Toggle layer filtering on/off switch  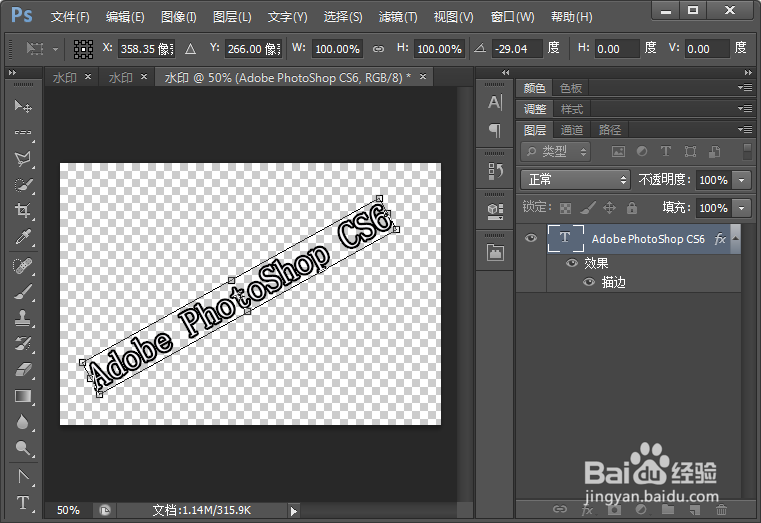(x=747, y=151)
